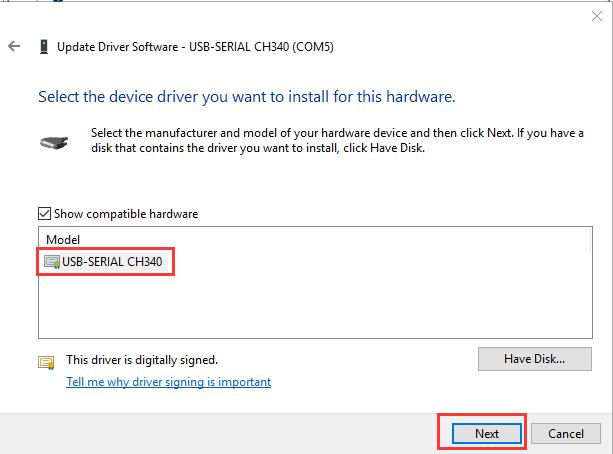
Task: Click the 'Select the device driver' heading
Action: click(246, 97)
